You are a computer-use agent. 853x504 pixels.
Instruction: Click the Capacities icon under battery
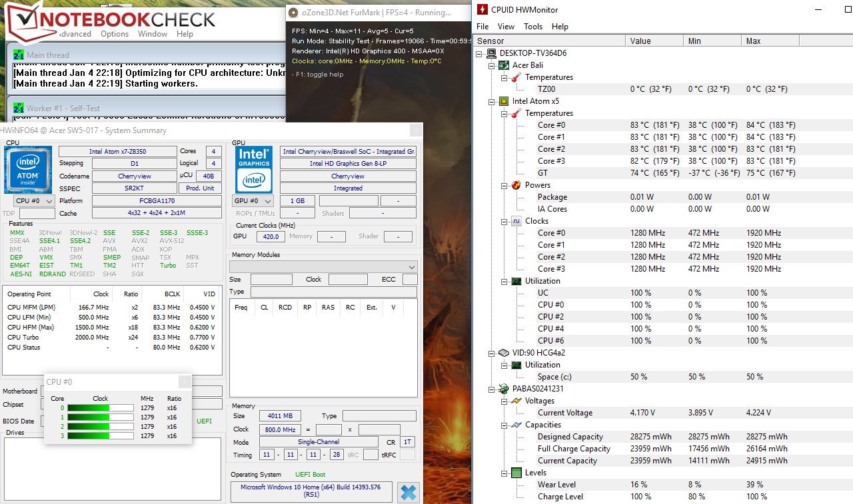(516, 425)
